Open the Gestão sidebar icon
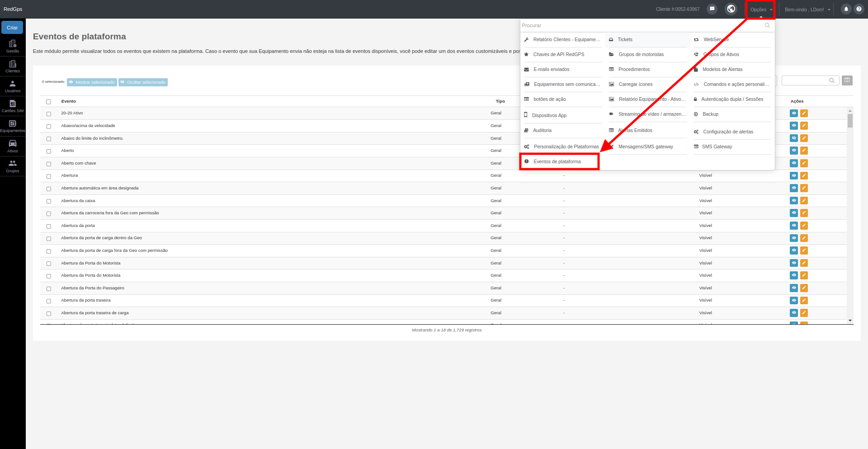The image size is (868, 449). [x=13, y=46]
